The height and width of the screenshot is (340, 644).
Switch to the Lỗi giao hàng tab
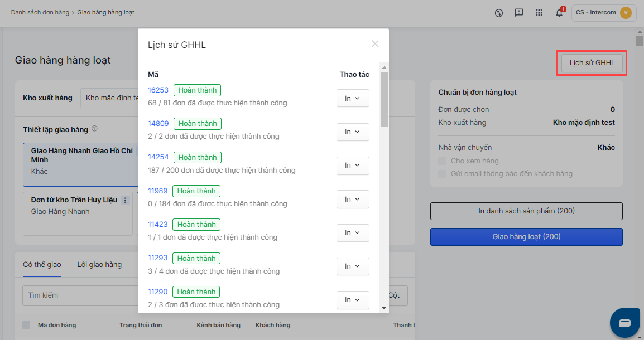pos(99,264)
